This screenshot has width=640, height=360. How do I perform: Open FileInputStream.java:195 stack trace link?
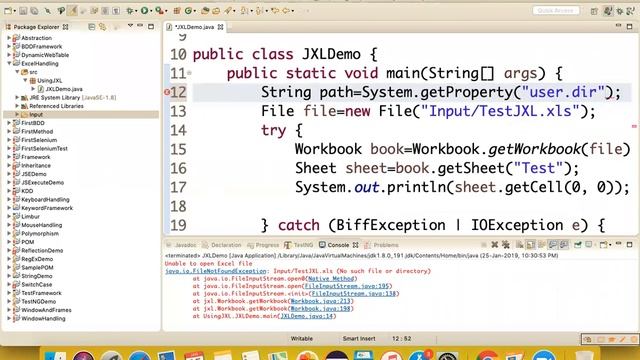347,286
